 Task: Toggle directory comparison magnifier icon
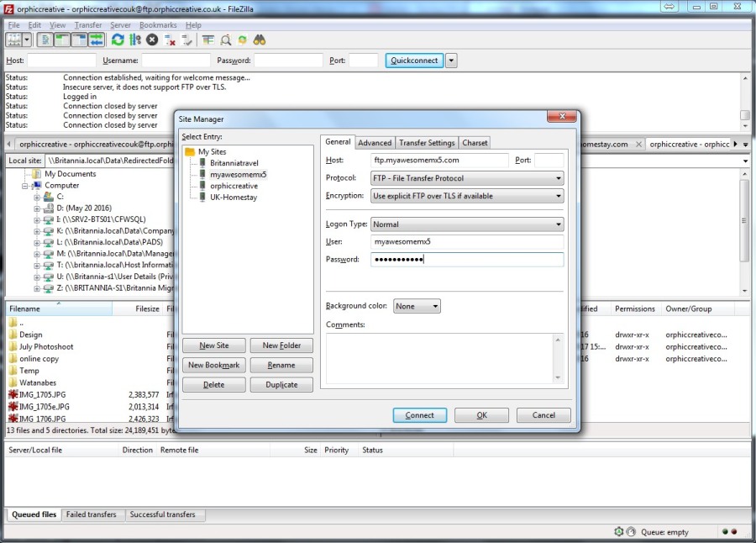226,40
